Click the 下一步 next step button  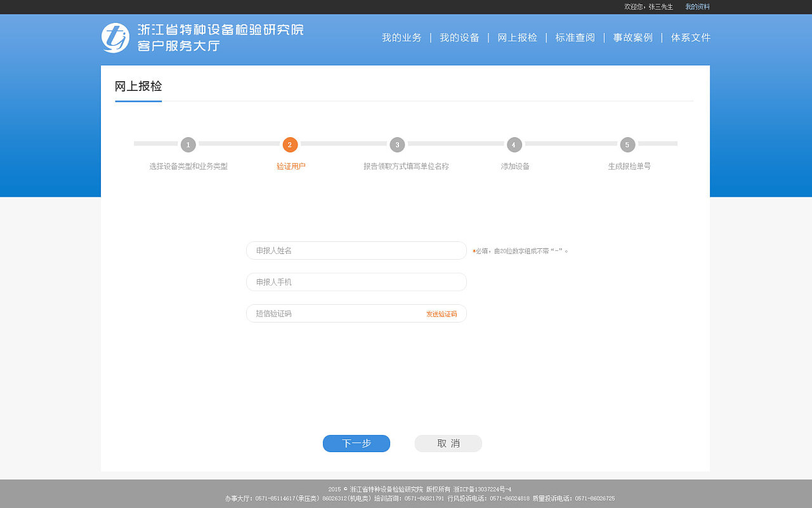(356, 443)
